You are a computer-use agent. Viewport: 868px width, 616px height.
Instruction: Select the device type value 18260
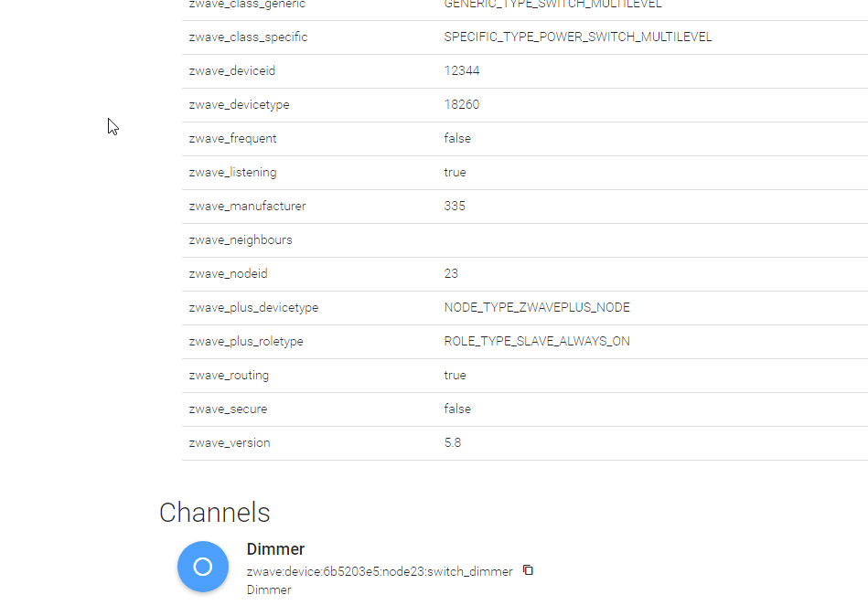click(462, 105)
